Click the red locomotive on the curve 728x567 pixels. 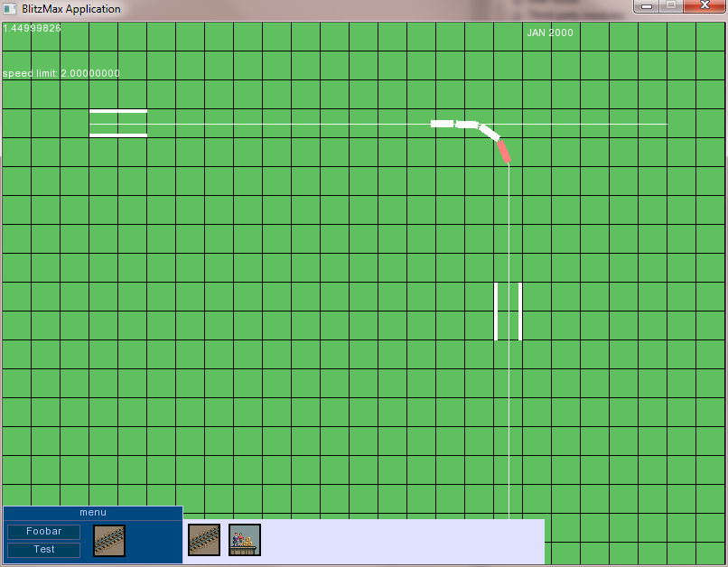(504, 152)
